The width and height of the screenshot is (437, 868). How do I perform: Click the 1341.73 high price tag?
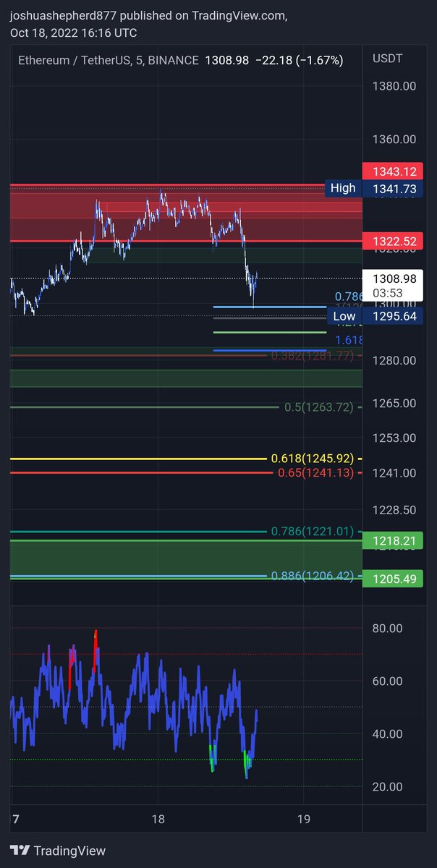(x=394, y=188)
